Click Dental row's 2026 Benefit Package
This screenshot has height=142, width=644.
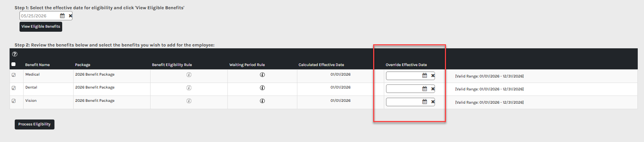coord(95,87)
